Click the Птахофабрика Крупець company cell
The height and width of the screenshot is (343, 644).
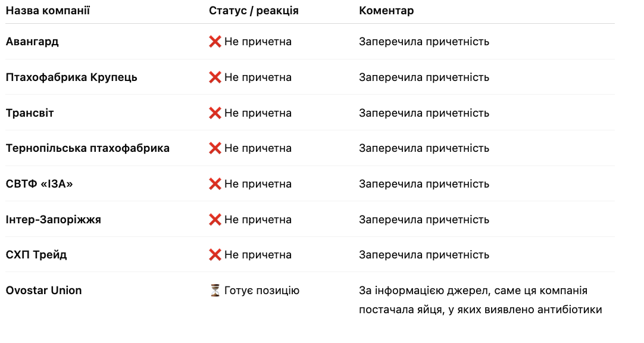pos(71,77)
